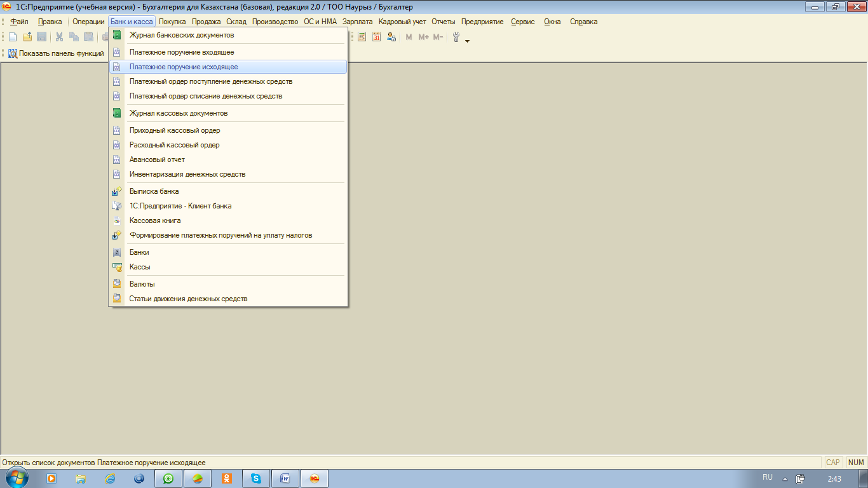
Task: Open the Calendar toolbar icon
Action: point(377,37)
